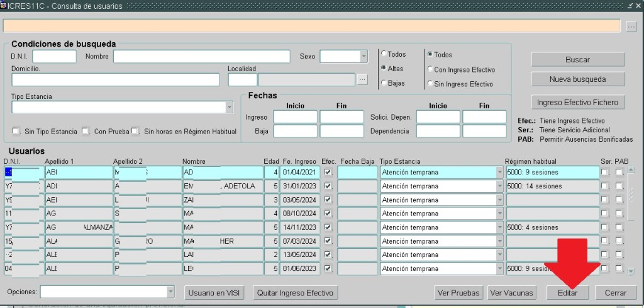Tick the Con Prueba checkbox
Image resolution: width=644 pixels, height=308 pixels.
coord(86,132)
